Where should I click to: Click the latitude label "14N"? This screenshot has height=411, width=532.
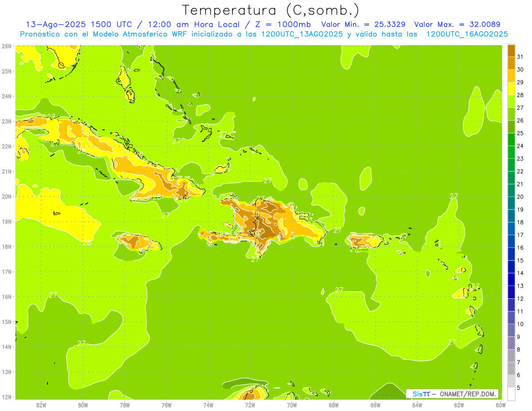point(7,347)
